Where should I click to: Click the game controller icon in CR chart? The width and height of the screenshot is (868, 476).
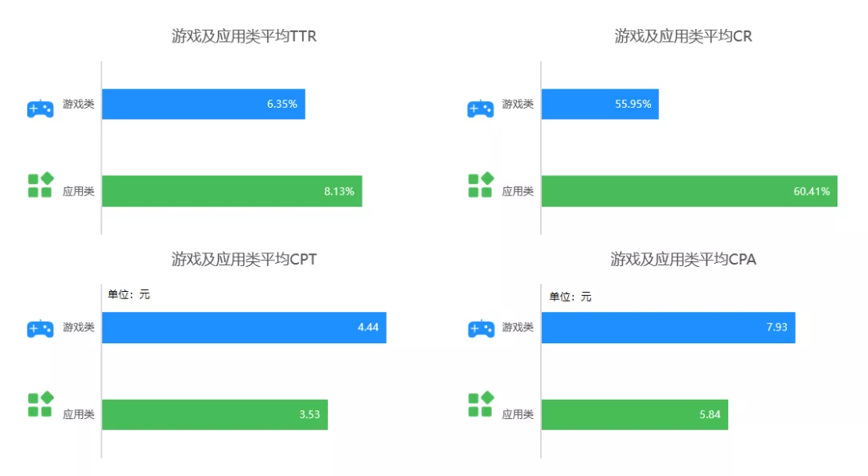(x=481, y=109)
